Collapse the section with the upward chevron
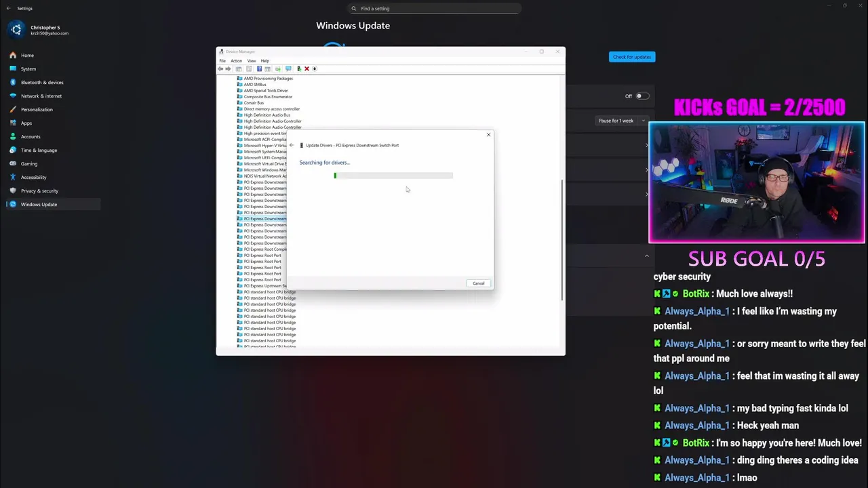This screenshot has height=488, width=868. [x=646, y=256]
